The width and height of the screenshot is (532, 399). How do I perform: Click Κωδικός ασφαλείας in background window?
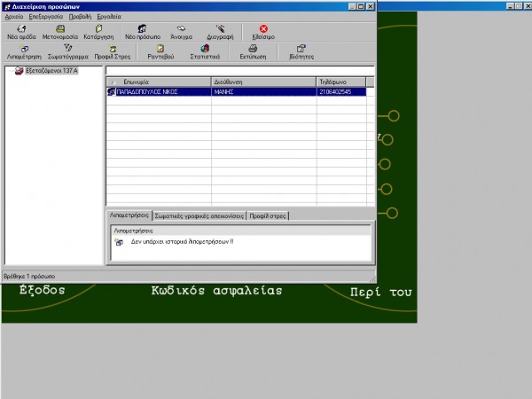pyautogui.click(x=216, y=291)
